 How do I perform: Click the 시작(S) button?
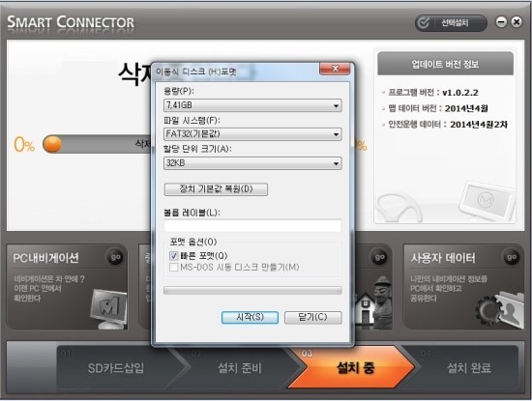(x=251, y=317)
